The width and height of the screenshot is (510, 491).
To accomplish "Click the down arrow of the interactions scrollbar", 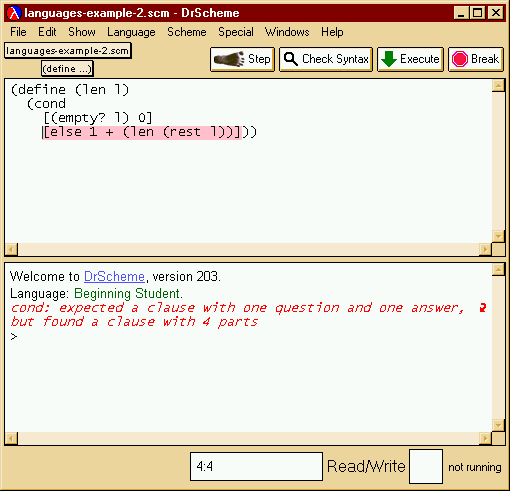I will coord(498,425).
